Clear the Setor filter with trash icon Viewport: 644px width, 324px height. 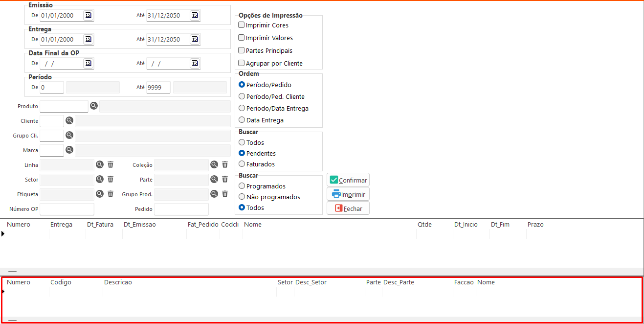[x=111, y=180]
